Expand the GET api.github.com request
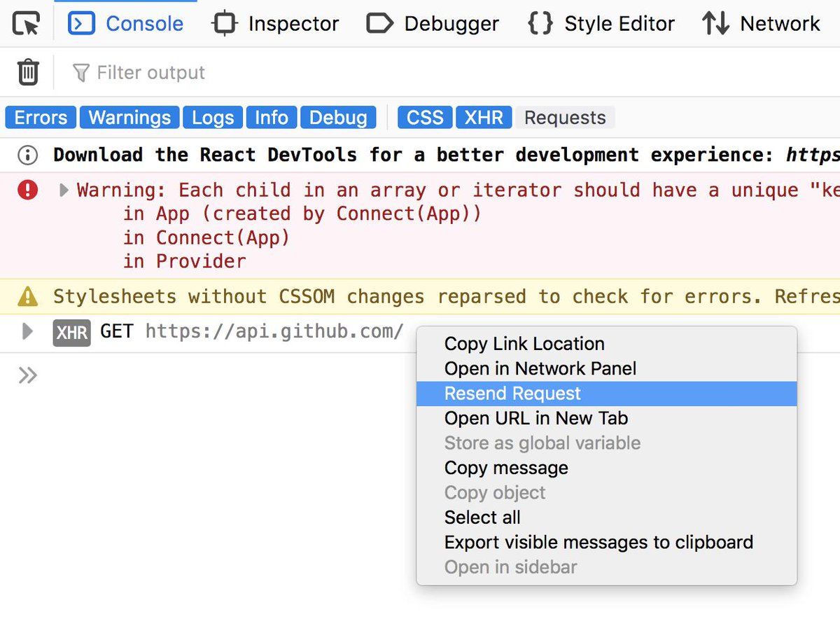Screen dimensions: 840x640 [28, 331]
